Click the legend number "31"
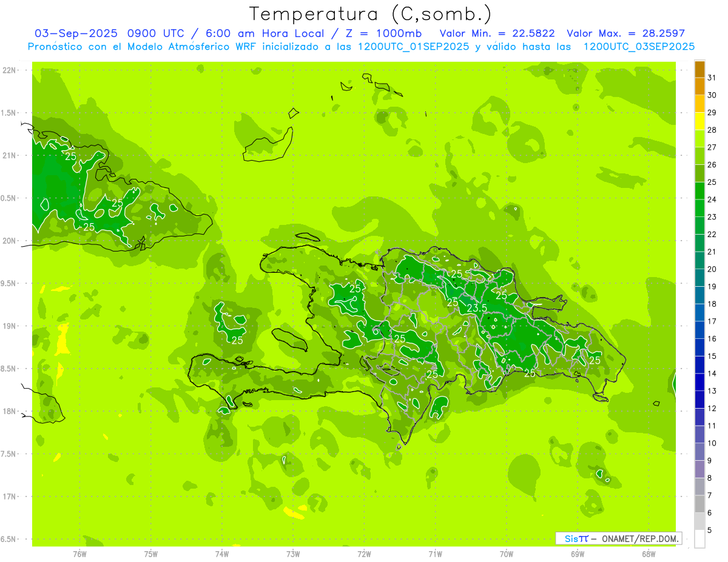 pos(712,78)
